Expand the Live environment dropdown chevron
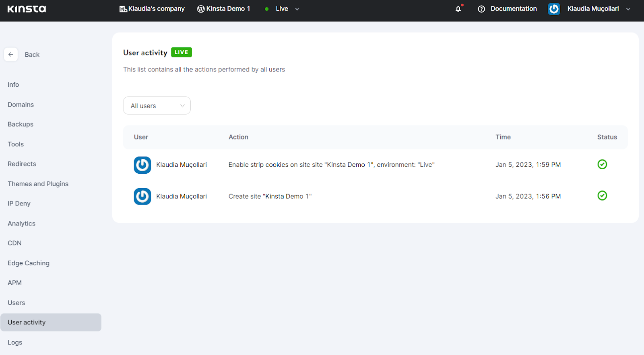Screen dimensions: 644x355 (x=297, y=9)
